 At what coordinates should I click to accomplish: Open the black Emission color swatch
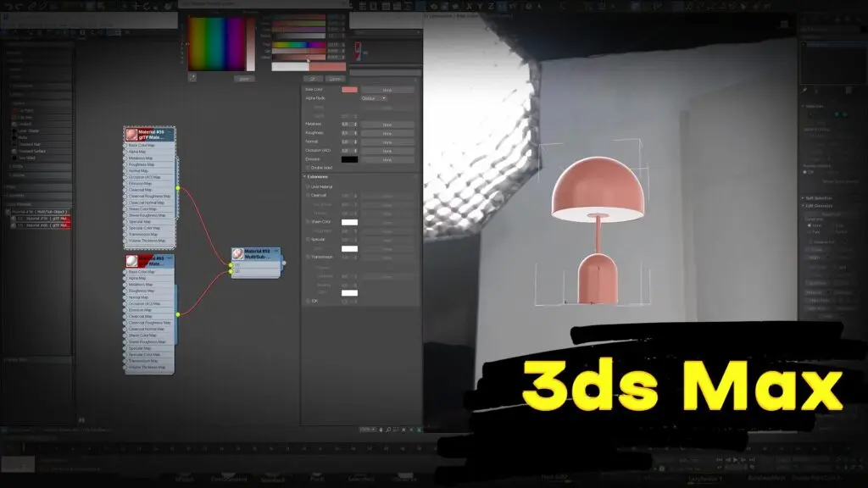(x=349, y=159)
